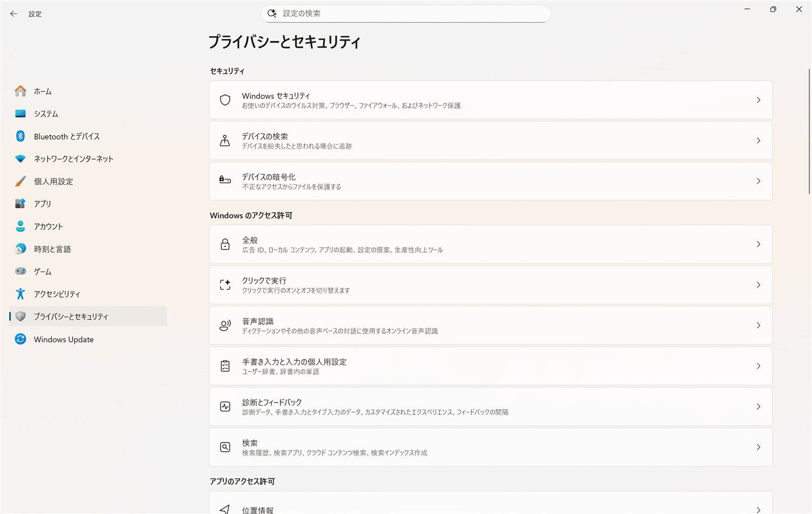This screenshot has height=514, width=812.
Task: Open 手書き入力と入力の個人用設定 via its chevron
Action: click(x=758, y=366)
